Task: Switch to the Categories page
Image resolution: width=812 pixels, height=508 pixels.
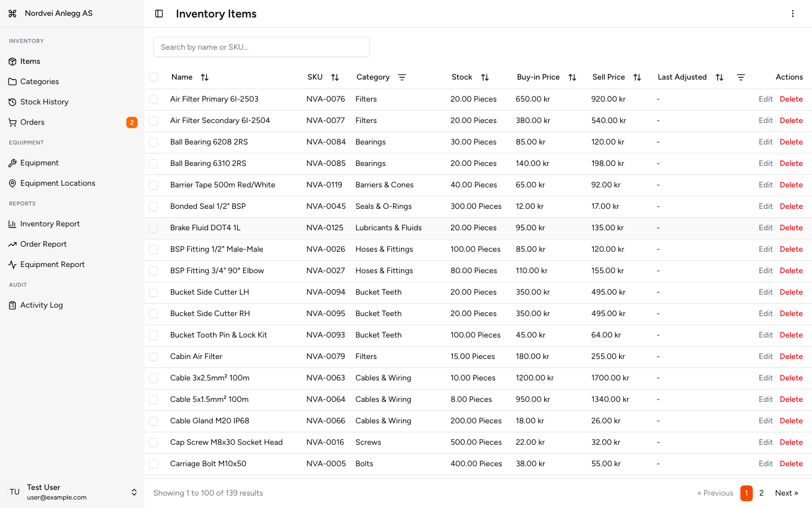Action: [39, 81]
